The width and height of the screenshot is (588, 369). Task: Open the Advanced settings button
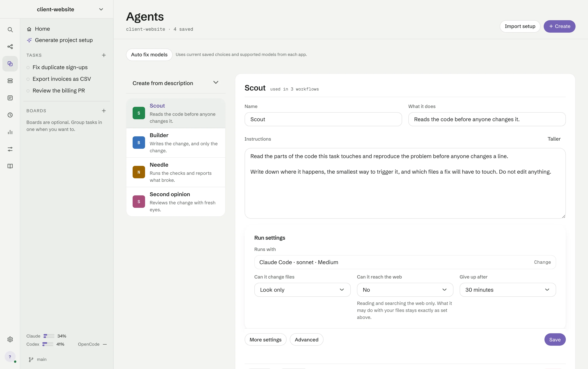click(306, 339)
